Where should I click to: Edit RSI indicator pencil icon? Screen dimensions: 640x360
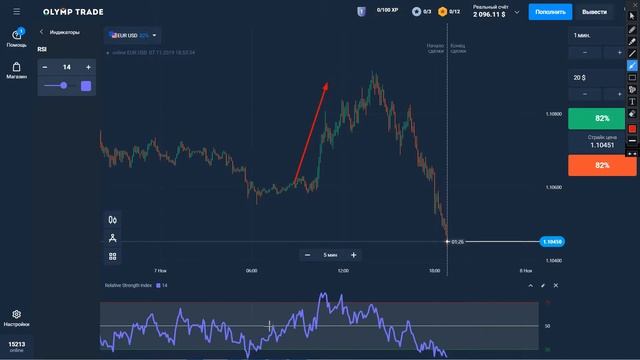click(543, 286)
